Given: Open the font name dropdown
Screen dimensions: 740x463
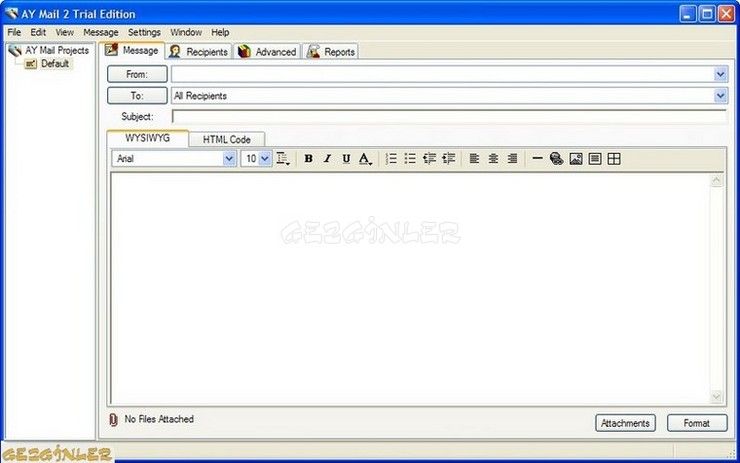Looking at the screenshot, I should [229, 159].
